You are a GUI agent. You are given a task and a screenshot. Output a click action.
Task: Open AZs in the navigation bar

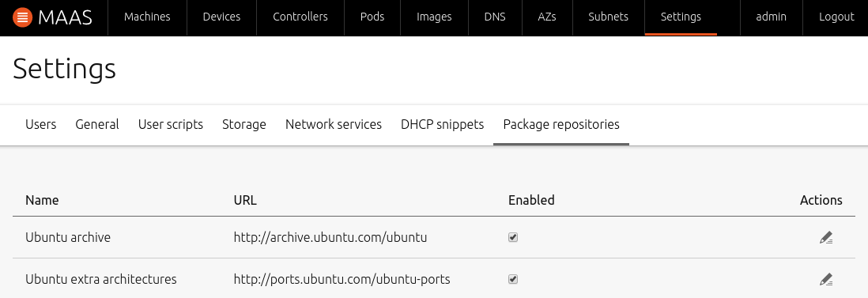click(547, 17)
